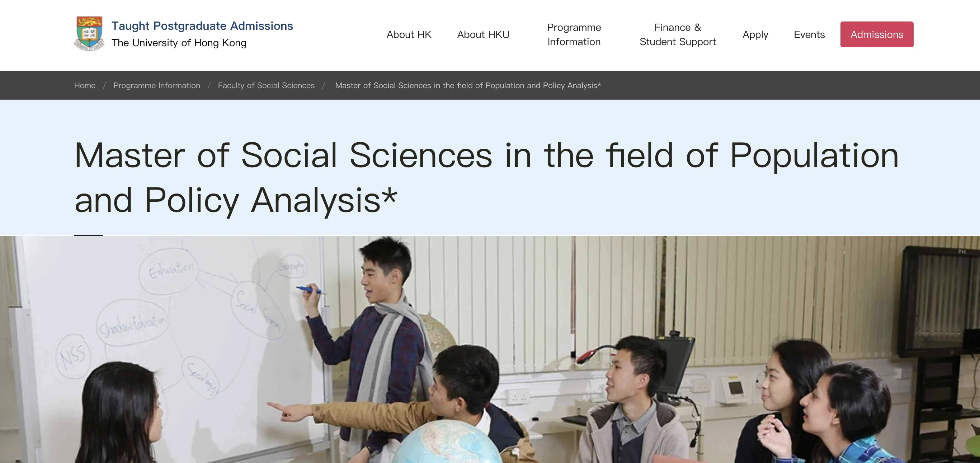Click 'The University of Hong Kong' subtitle
The width and height of the screenshot is (980, 463).
tap(179, 43)
